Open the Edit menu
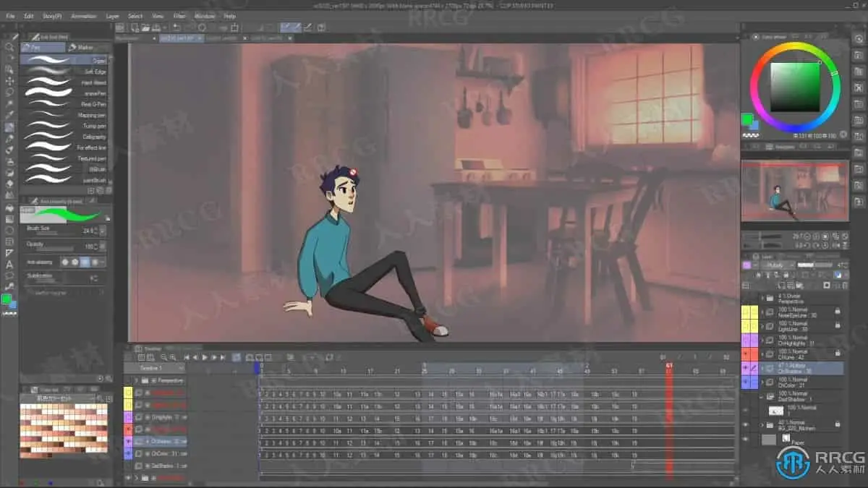 [x=29, y=15]
